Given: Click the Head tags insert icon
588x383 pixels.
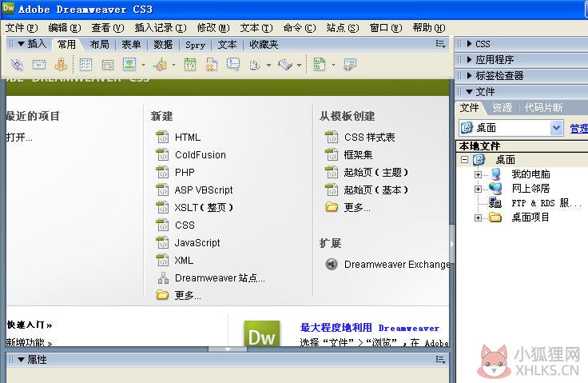Looking at the screenshot, I should (x=255, y=65).
